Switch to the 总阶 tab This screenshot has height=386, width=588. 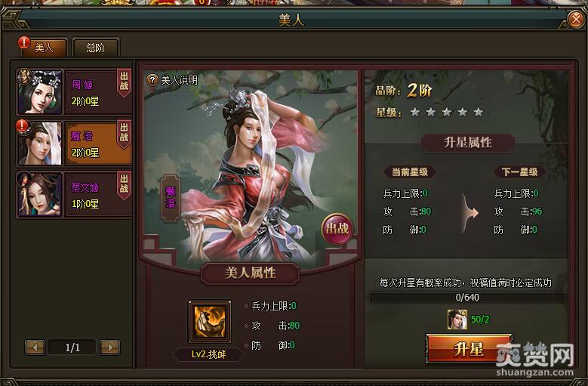tap(96, 48)
